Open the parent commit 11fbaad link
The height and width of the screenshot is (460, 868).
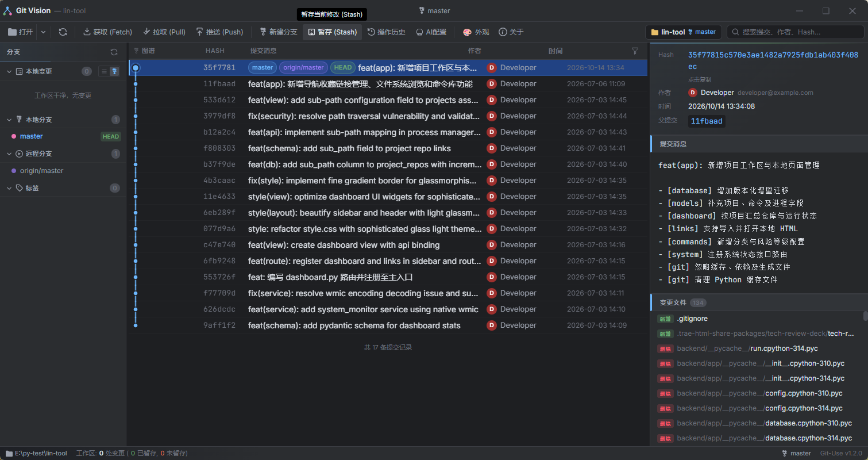(x=707, y=121)
